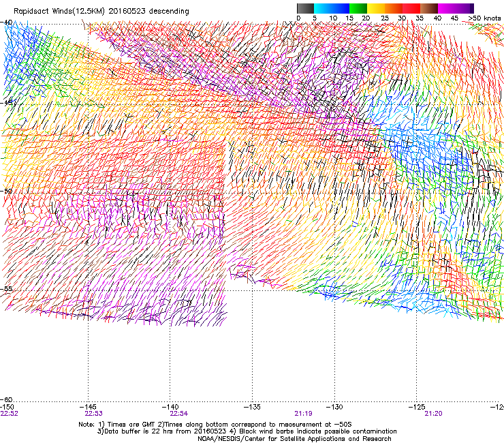
Task: Click the '35' legend tick label
Action: pyautogui.click(x=420, y=18)
